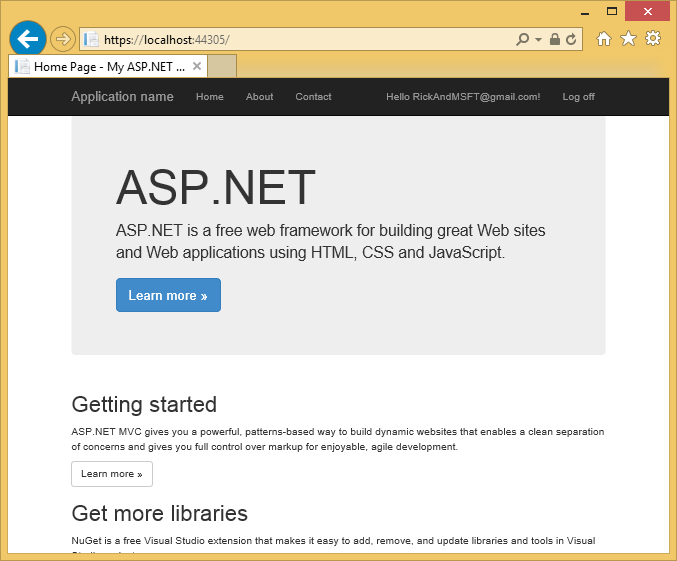Image resolution: width=677 pixels, height=561 pixels.
Task: Click the blue Learn more button
Action: pyautogui.click(x=168, y=295)
